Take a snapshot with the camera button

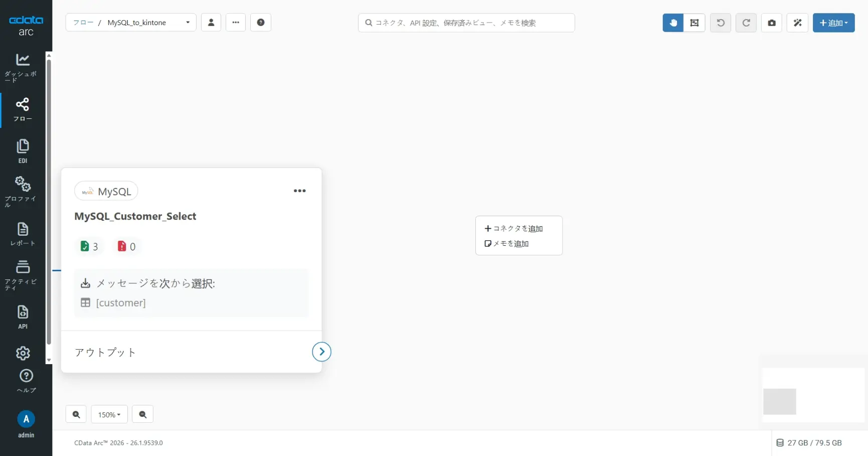772,23
